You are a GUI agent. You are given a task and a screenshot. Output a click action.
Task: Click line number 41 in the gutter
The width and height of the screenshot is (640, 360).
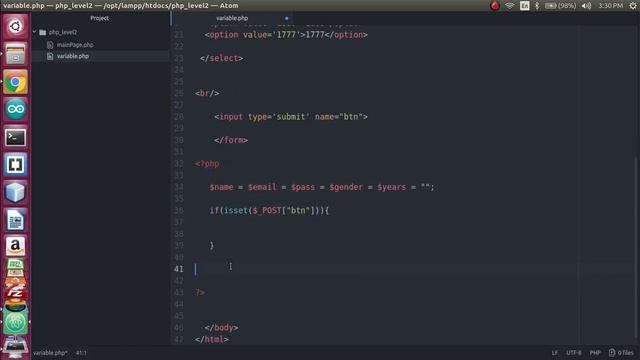(179, 269)
